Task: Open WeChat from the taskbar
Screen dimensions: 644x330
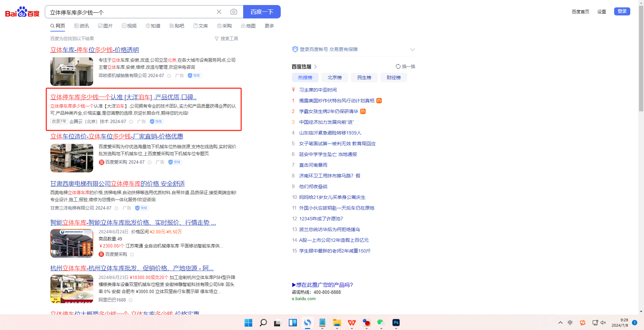Action: 381,323
